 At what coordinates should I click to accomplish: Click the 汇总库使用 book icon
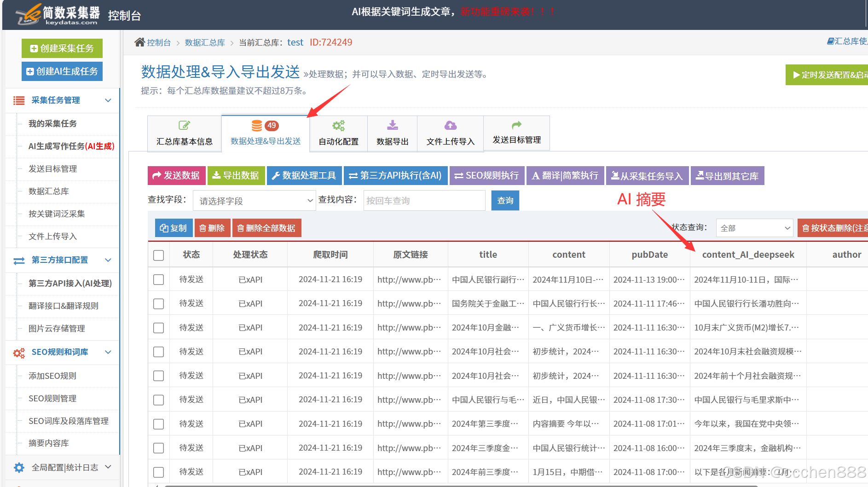tap(830, 41)
